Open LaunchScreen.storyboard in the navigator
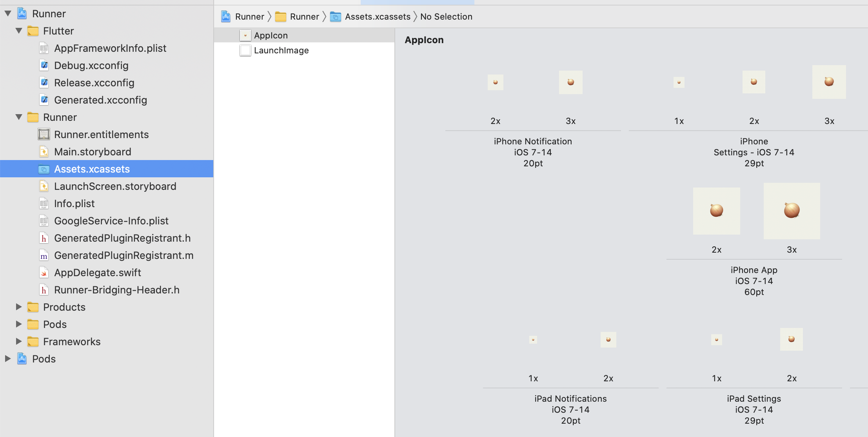 click(x=115, y=186)
